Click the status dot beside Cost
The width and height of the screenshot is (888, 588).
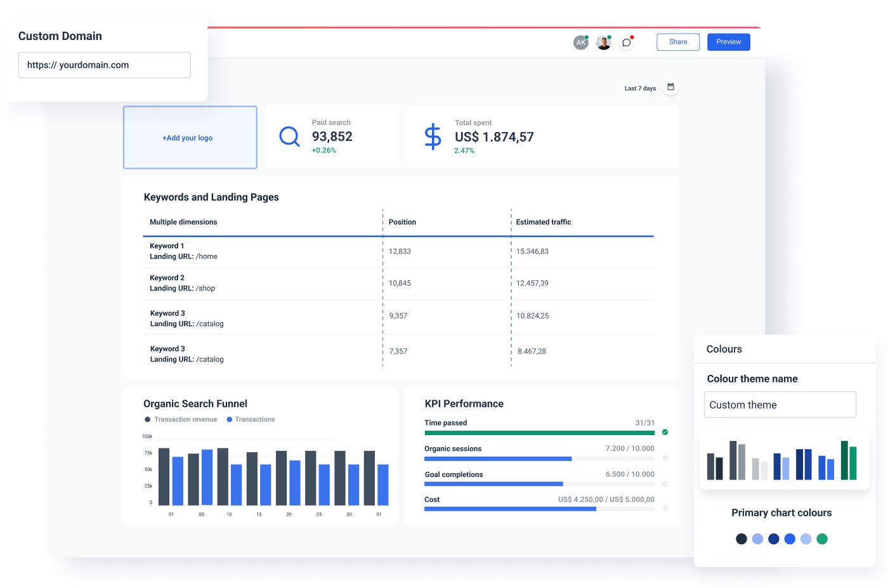click(665, 508)
